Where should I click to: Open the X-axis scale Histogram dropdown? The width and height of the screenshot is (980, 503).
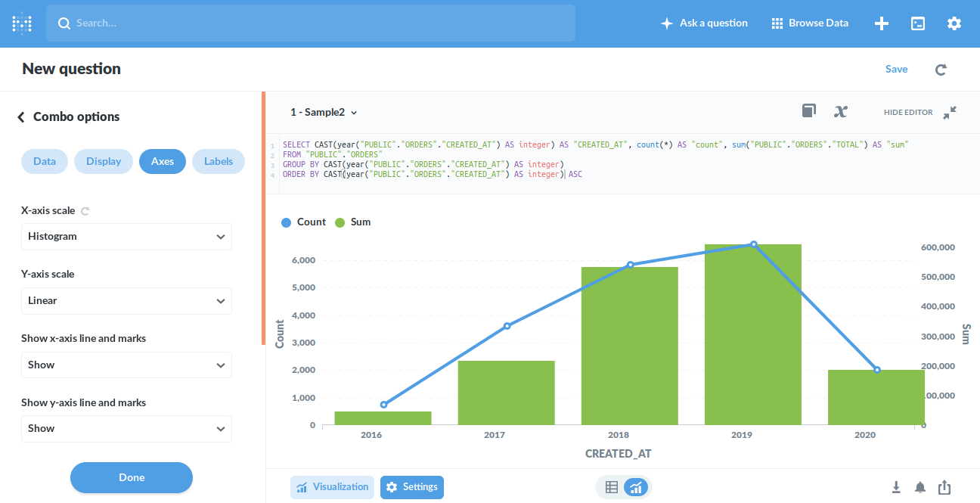click(126, 237)
